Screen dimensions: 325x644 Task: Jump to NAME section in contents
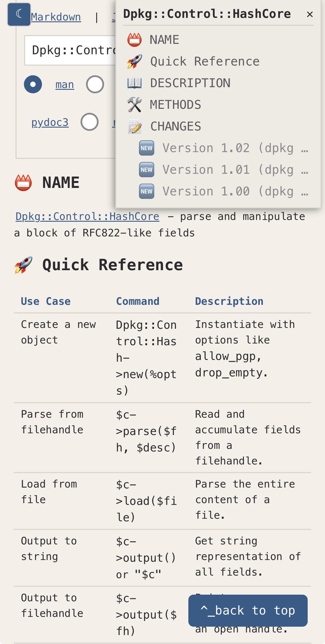coord(164,40)
